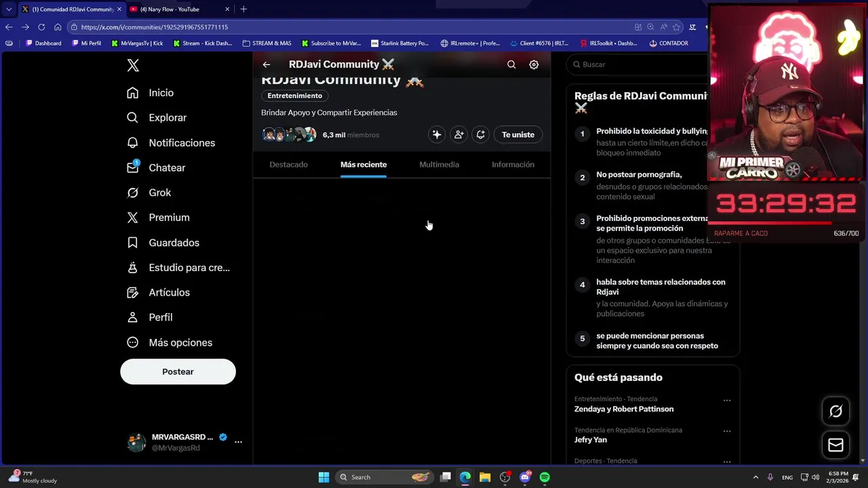Click the X logo in the sidebar

tap(133, 65)
